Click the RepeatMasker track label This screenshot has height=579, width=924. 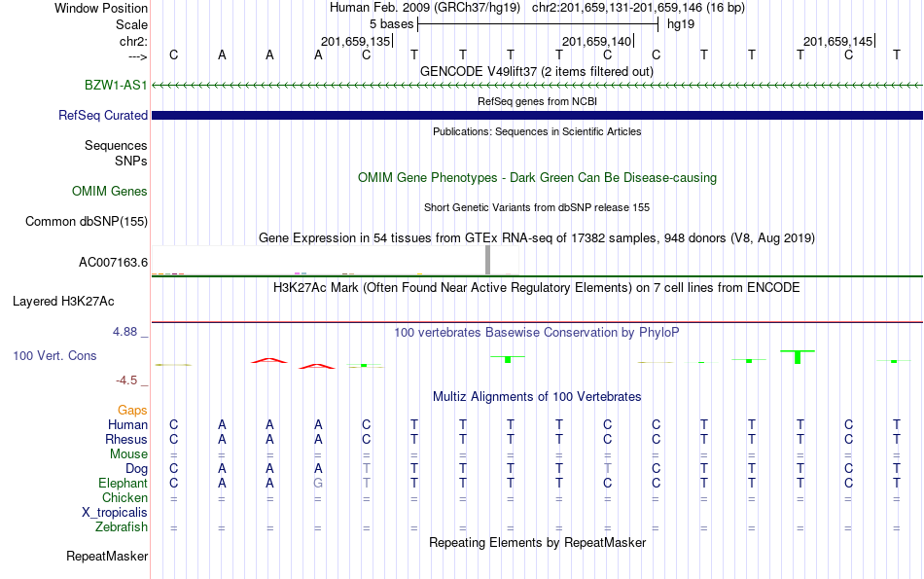click(107, 556)
